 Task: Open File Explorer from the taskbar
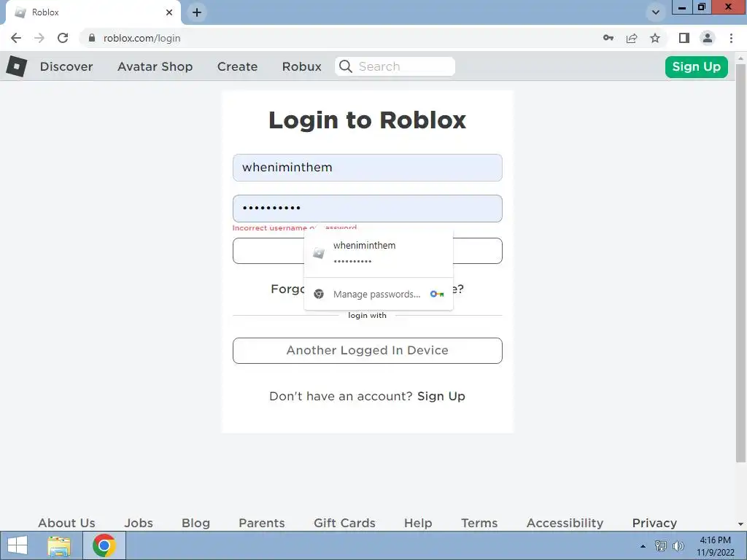[x=59, y=545]
